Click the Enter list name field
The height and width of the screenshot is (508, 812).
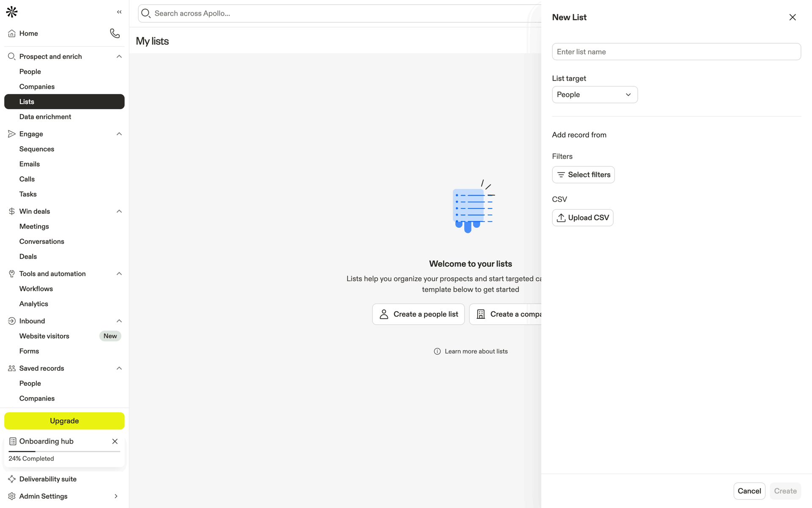click(x=676, y=52)
